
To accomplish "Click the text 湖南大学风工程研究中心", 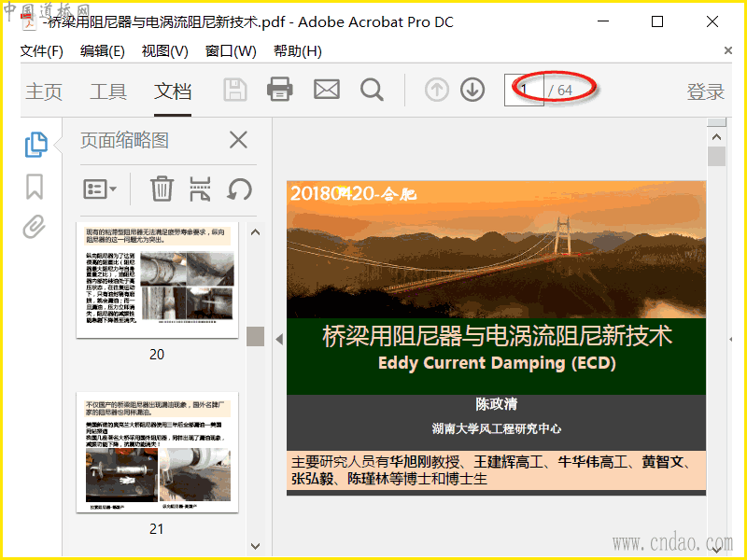I will pos(497,428).
